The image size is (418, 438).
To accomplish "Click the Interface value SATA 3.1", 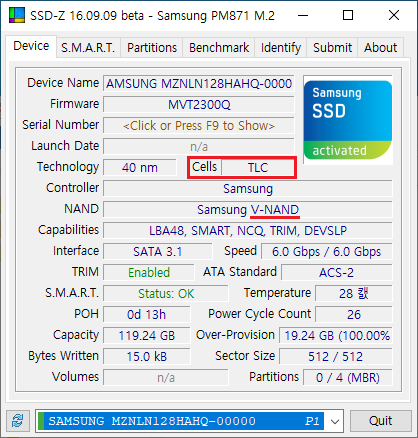I will coord(157,252).
